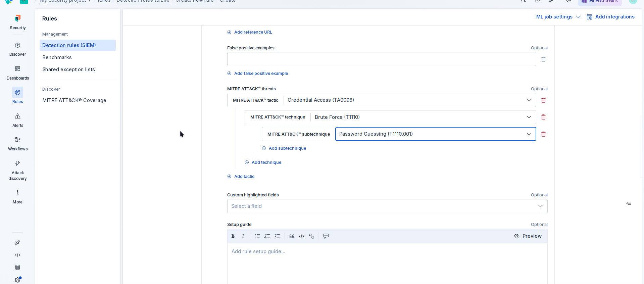Open Shared exception lists page
This screenshot has width=644, height=284.
[x=68, y=69]
